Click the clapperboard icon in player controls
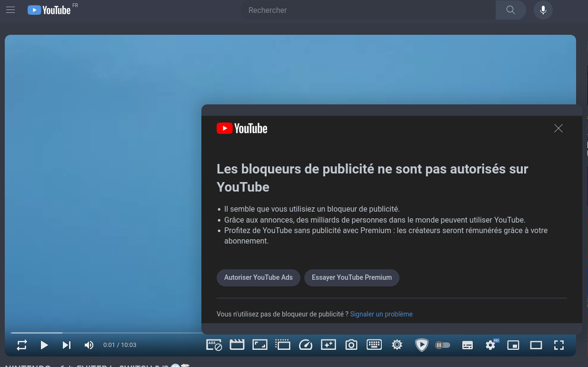The width and height of the screenshot is (588, 367). click(237, 345)
